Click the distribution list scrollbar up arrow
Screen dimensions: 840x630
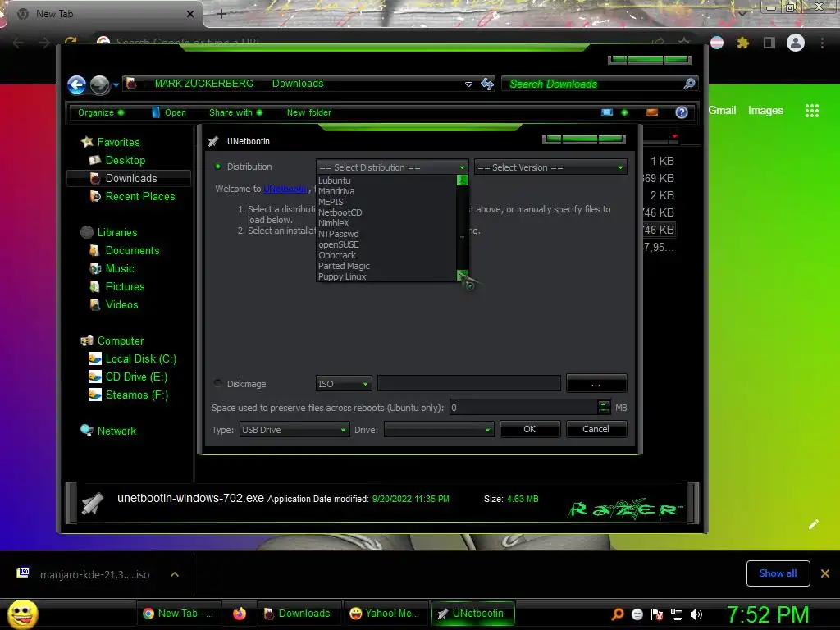point(463,180)
